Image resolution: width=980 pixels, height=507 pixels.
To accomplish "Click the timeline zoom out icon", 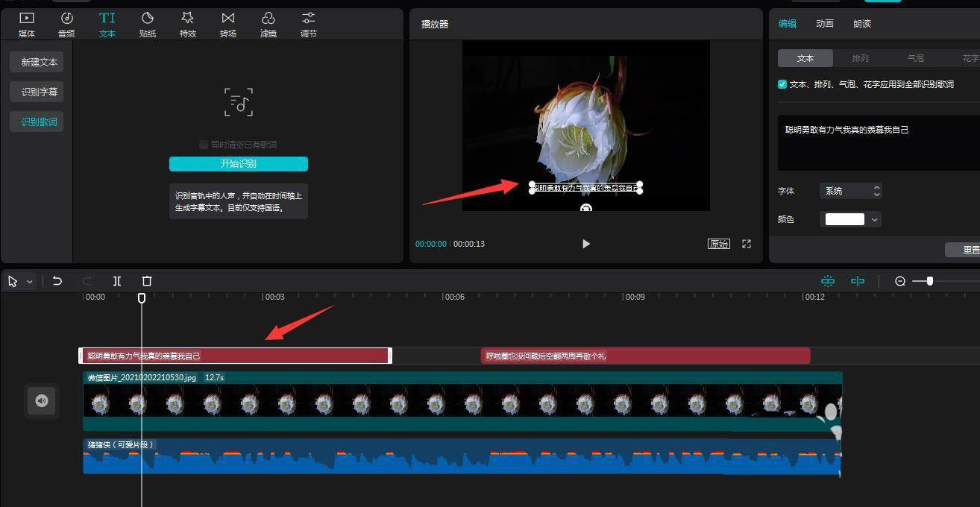I will click(900, 281).
